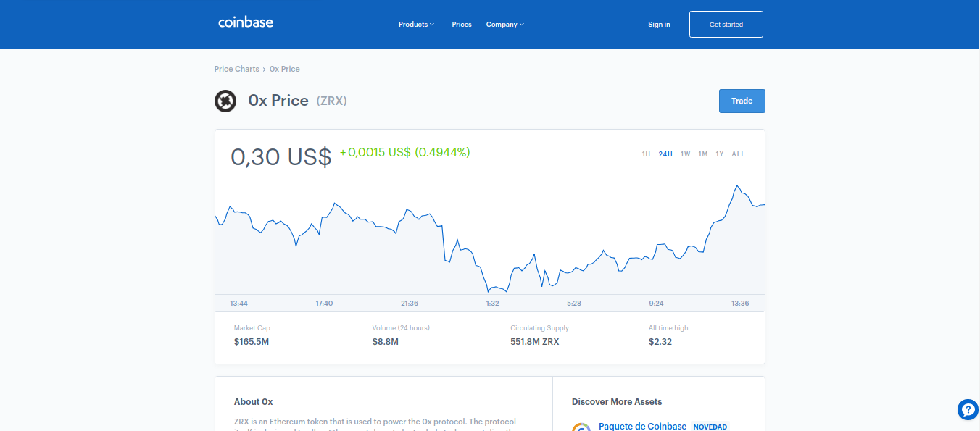Click the Volume $8.8M value
This screenshot has width=980, height=431.
pyautogui.click(x=386, y=341)
